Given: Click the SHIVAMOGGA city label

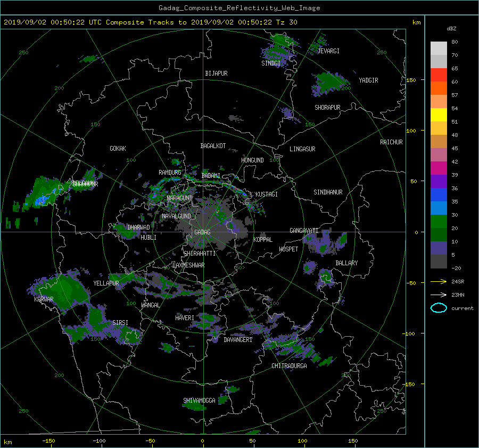Looking at the screenshot, I should 199,401.
